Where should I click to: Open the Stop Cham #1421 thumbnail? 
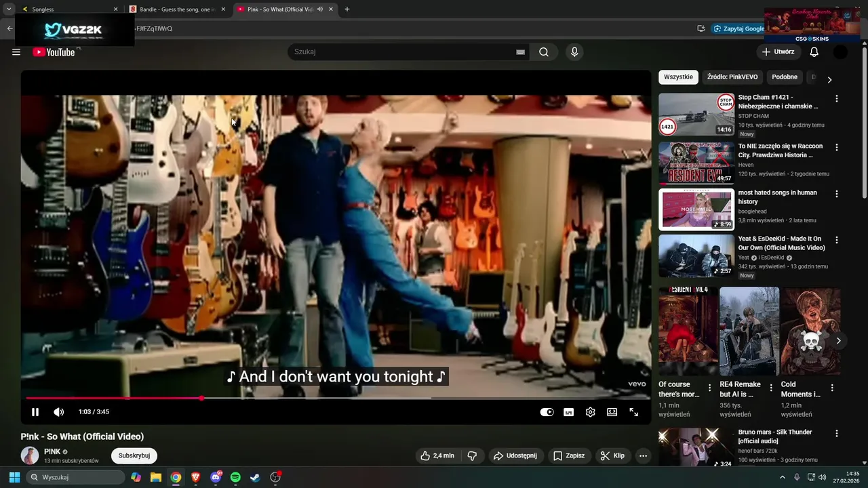click(696, 115)
